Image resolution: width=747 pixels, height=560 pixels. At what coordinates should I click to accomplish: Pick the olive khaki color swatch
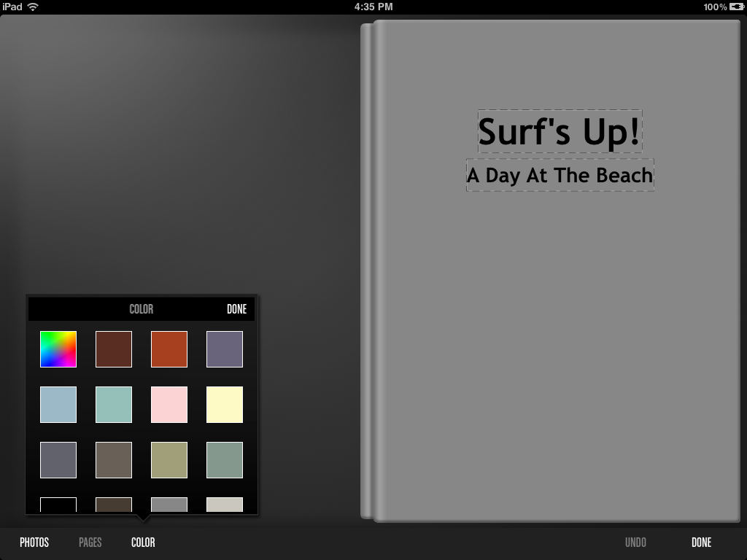point(169,460)
